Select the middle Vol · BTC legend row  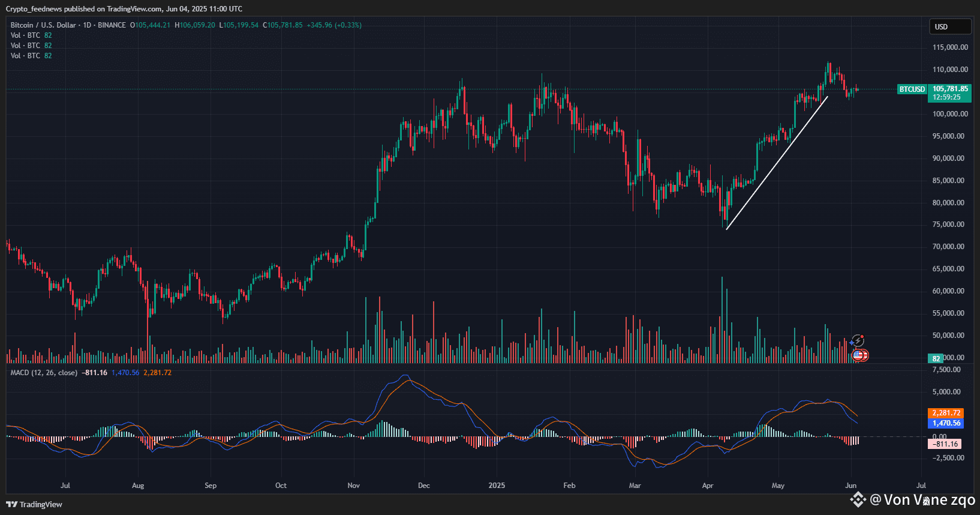point(31,46)
